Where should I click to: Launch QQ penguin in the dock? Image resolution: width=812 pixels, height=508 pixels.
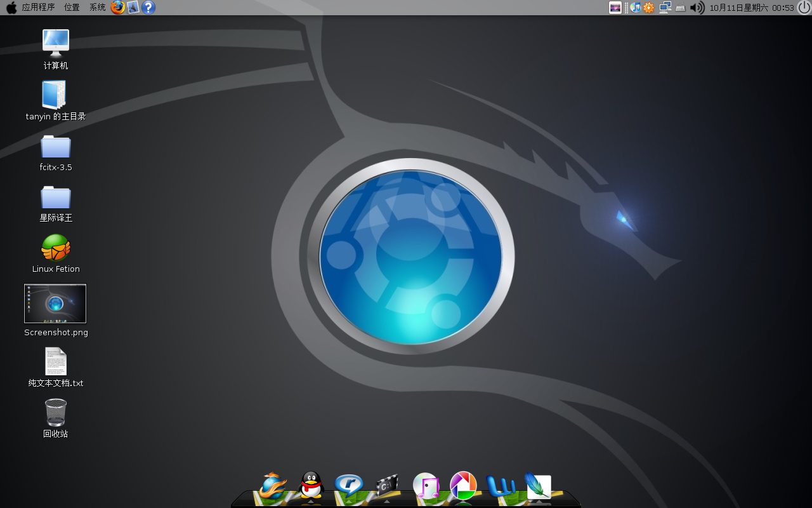pos(311,485)
